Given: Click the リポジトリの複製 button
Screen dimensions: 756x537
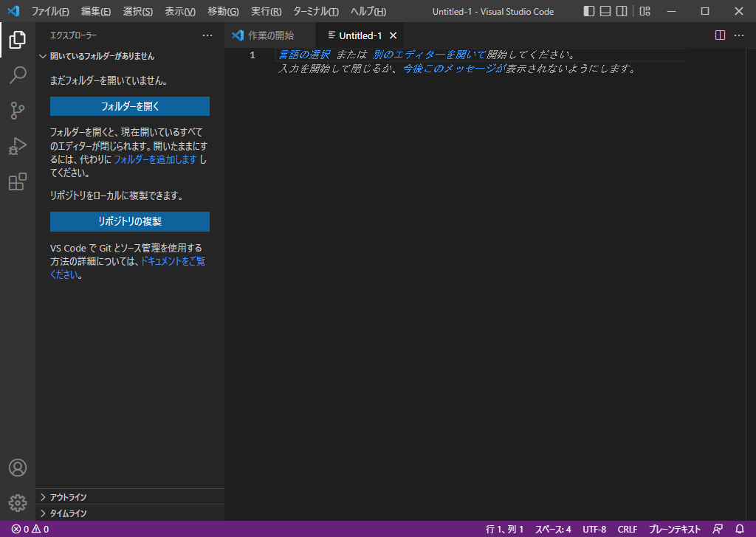Looking at the screenshot, I should point(130,221).
